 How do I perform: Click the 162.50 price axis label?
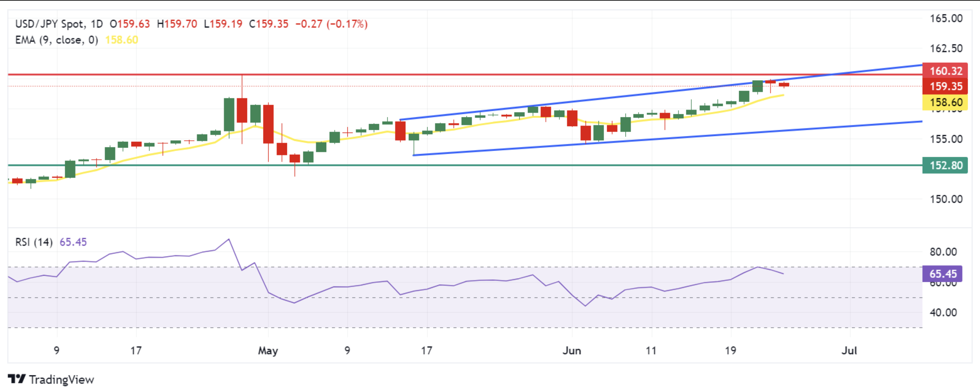pyautogui.click(x=946, y=48)
